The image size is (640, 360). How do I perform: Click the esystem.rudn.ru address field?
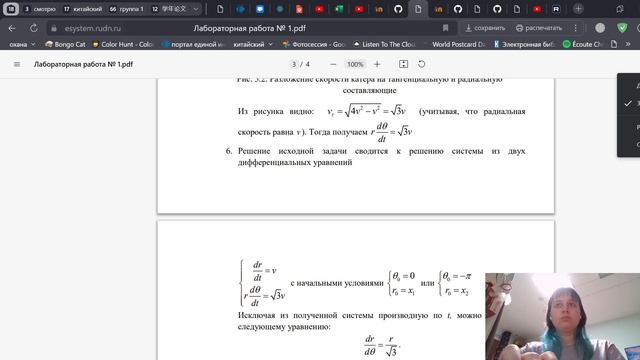click(x=93, y=28)
